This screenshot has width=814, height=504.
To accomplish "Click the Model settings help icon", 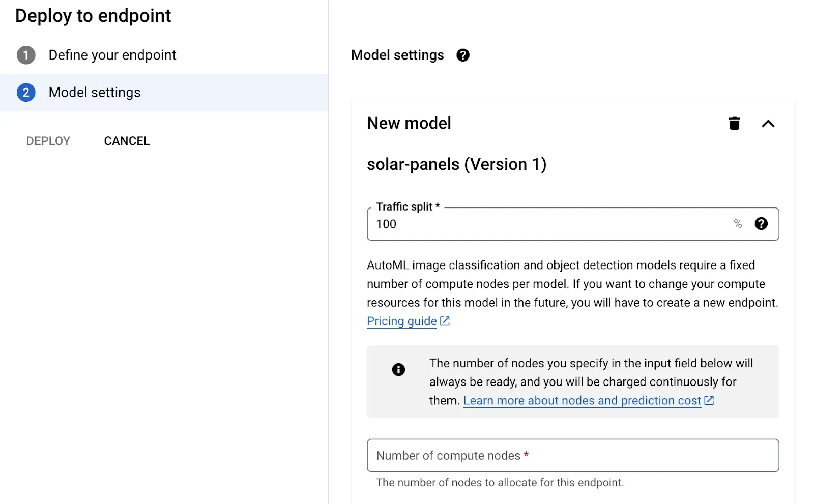I will (x=462, y=55).
